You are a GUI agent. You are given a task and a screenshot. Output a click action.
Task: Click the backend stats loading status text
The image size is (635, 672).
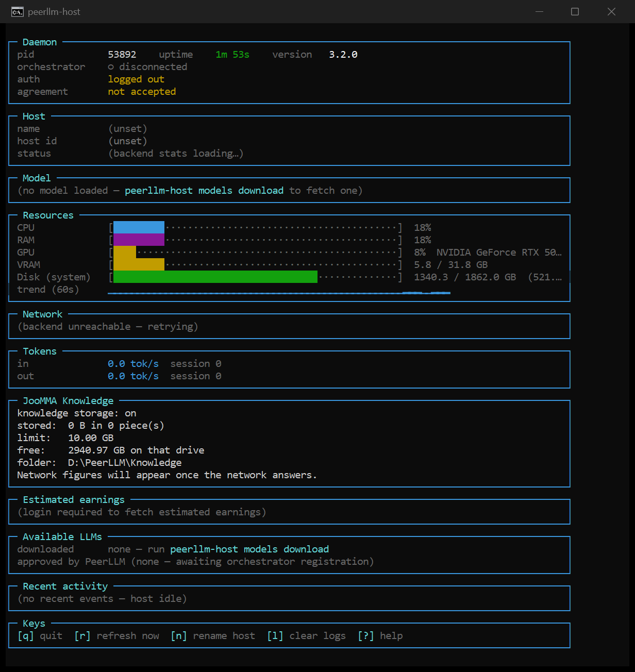176,154
